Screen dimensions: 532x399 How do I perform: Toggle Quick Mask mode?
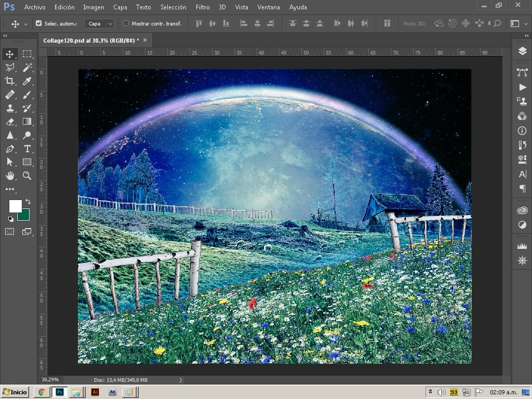(x=10, y=231)
